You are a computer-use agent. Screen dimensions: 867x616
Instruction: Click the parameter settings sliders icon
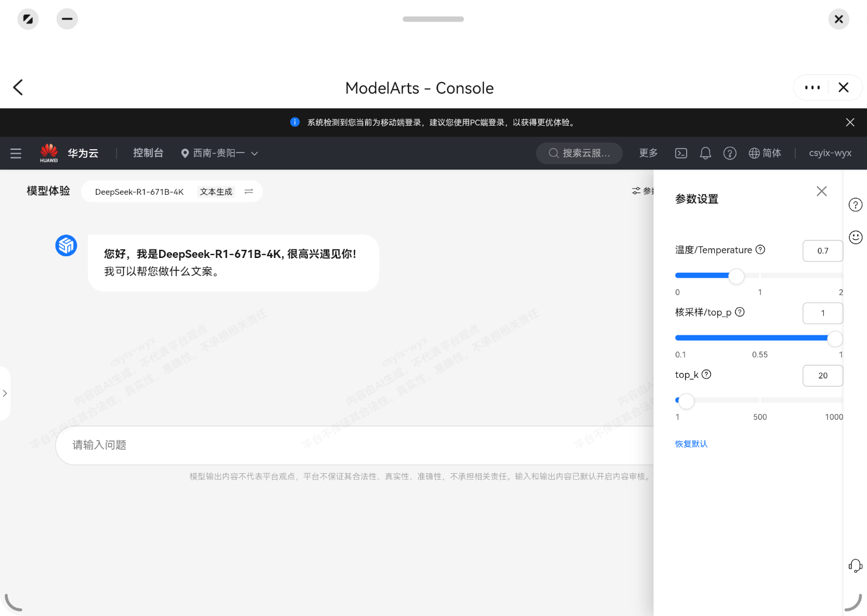tap(636, 191)
